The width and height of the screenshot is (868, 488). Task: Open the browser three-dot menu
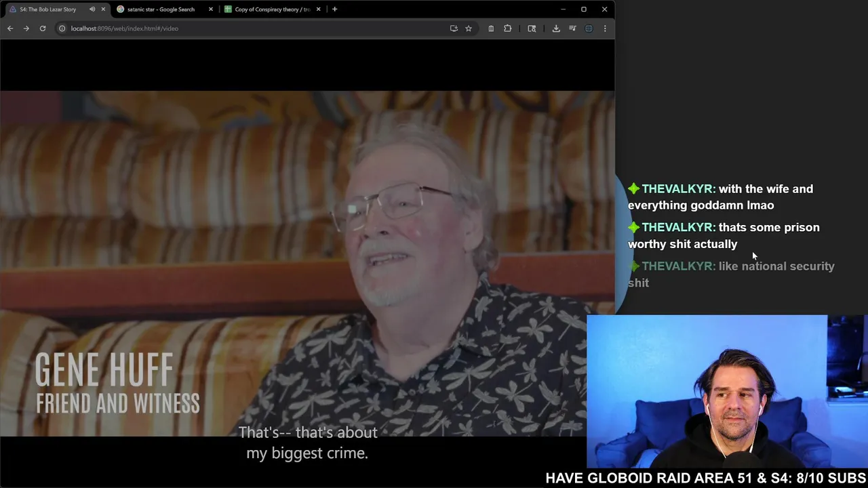click(605, 28)
